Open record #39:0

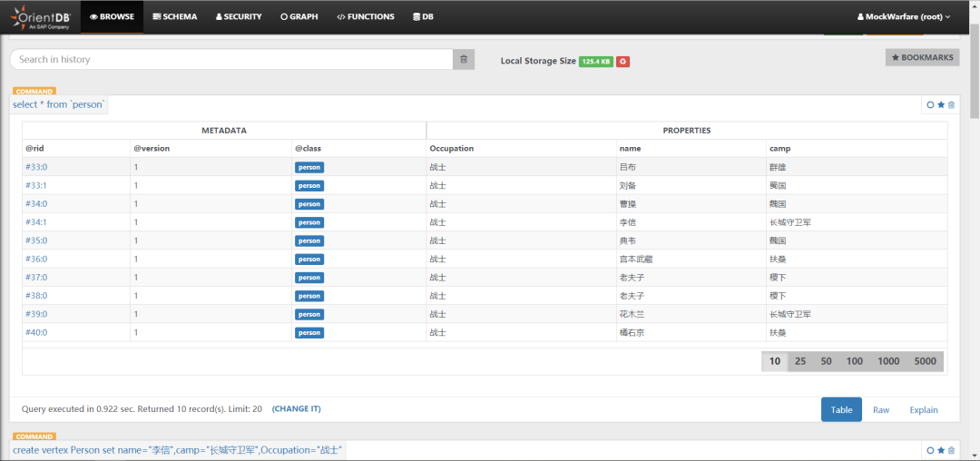pos(36,314)
